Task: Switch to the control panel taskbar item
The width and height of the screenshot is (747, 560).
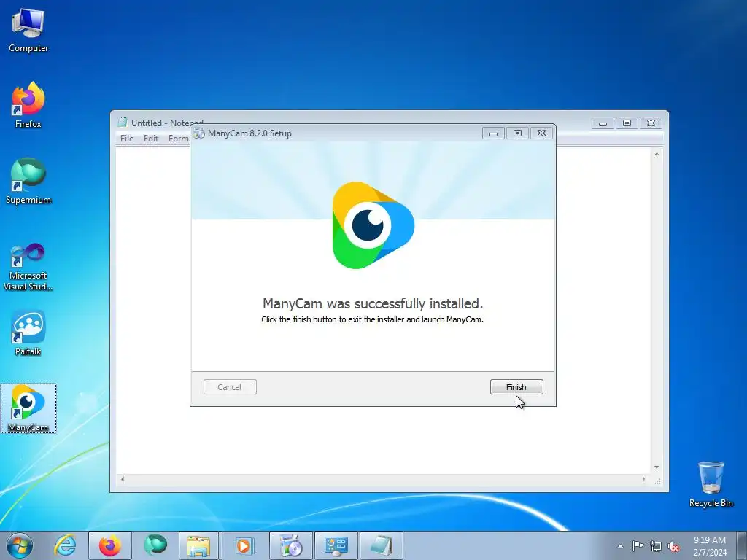Action: point(336,545)
